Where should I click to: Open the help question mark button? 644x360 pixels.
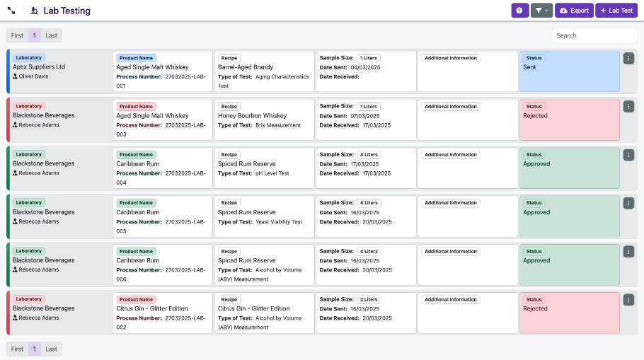click(519, 11)
